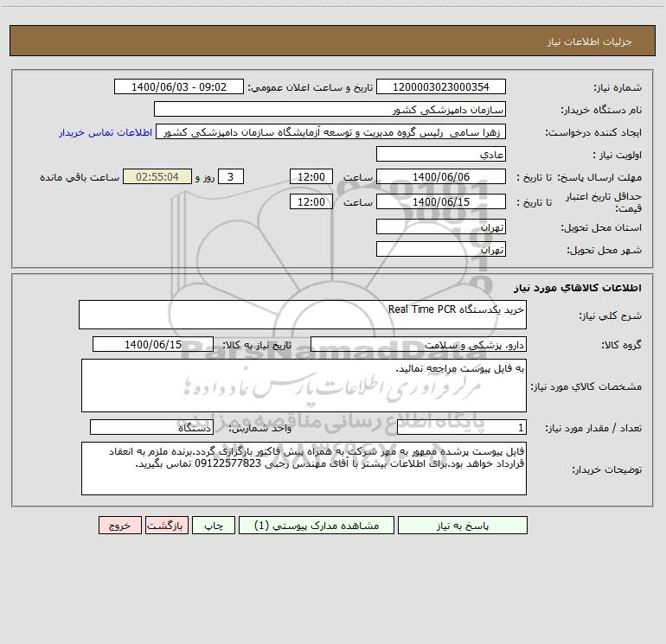This screenshot has width=666, height=644.
Task: Click the تاریخ و ساعت اعلان عمومی label
Action: (x=310, y=88)
